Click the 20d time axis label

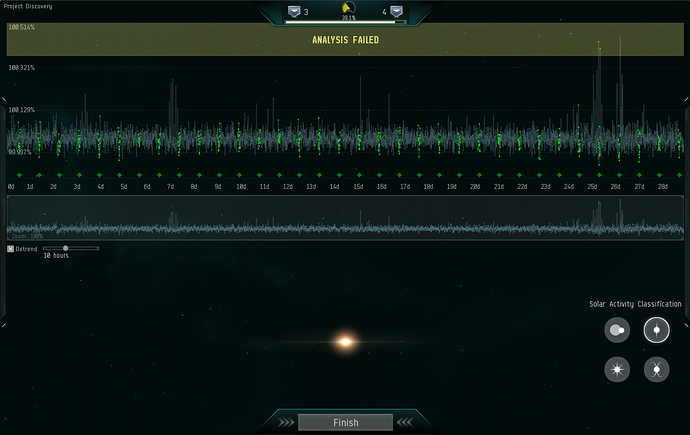point(475,187)
